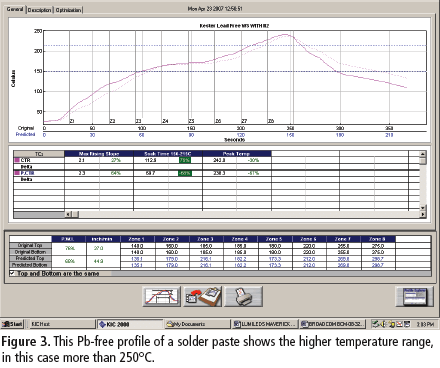Viewport: 440px width, 368px height.
Task: Click the green highlighted CTR soak time percentage
Action: pyautogui.click(x=184, y=160)
